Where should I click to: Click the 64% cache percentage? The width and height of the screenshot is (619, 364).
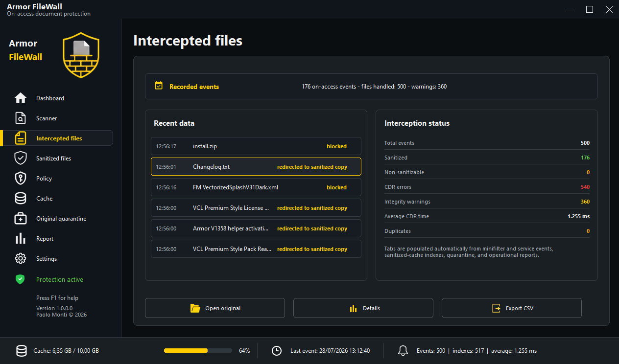tap(244, 351)
